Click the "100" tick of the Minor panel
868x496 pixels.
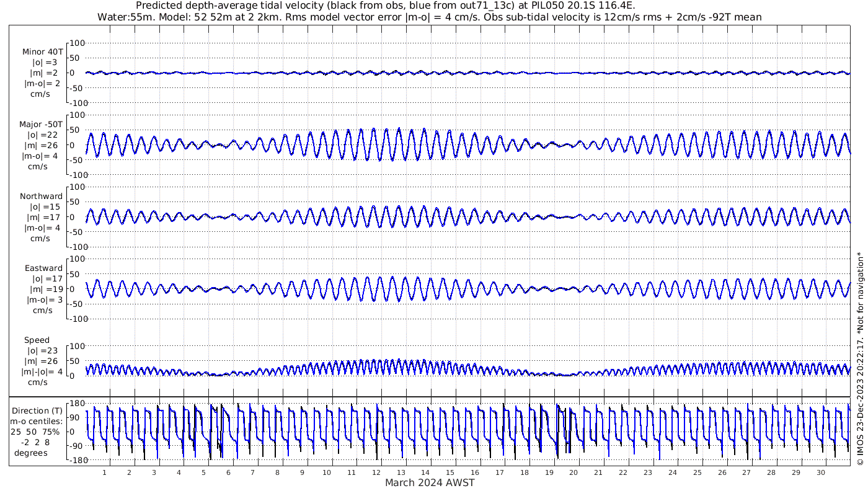(x=78, y=43)
